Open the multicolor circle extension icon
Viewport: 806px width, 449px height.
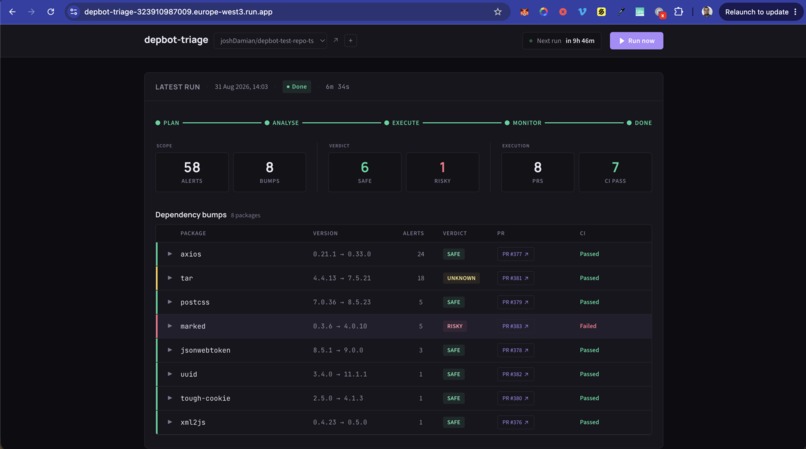pyautogui.click(x=543, y=12)
